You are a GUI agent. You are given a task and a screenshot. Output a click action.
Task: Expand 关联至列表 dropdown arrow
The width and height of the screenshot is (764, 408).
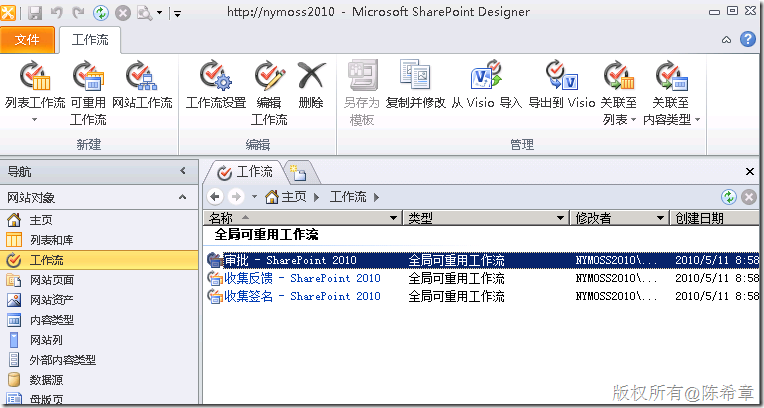click(633, 120)
